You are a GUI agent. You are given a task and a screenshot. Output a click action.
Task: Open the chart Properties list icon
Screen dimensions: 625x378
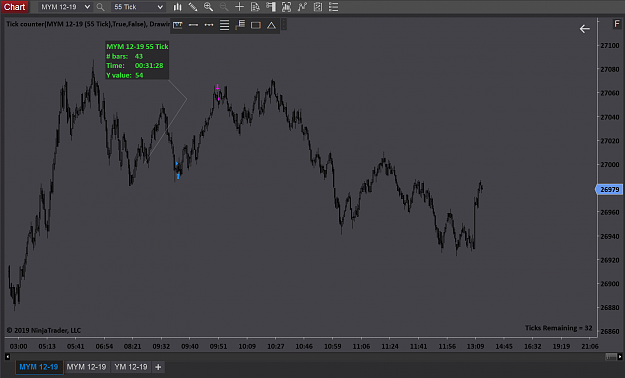pos(333,7)
